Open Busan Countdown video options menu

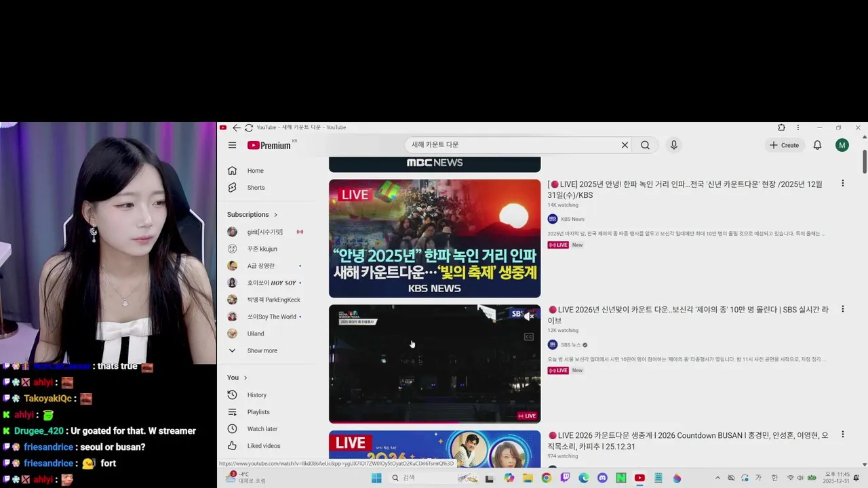pyautogui.click(x=843, y=434)
